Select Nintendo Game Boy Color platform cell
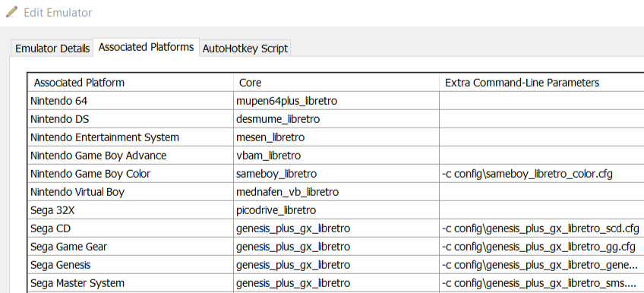The image size is (644, 293). 131,174
